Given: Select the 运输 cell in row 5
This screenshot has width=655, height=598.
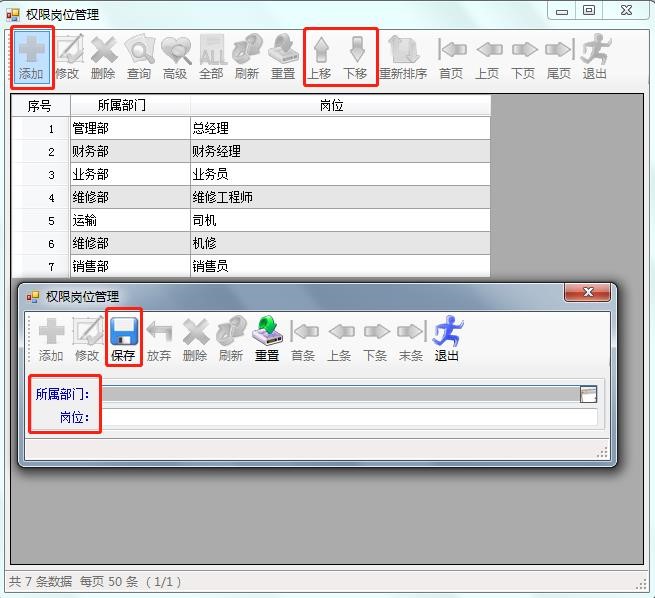Looking at the screenshot, I should click(x=130, y=220).
